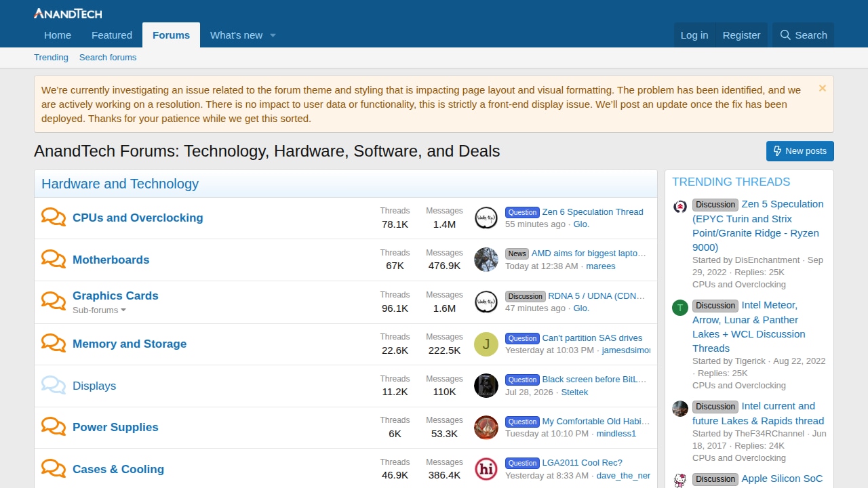Open avatar beside RDNA 5 / UDNA thread
This screenshot has height=488, width=868.
[x=486, y=302]
